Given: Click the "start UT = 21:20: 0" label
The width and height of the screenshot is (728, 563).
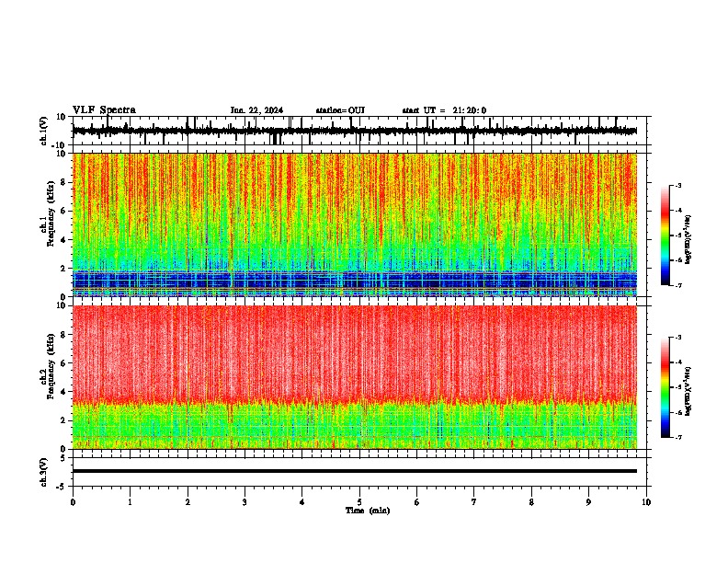Looking at the screenshot, I should point(444,110).
